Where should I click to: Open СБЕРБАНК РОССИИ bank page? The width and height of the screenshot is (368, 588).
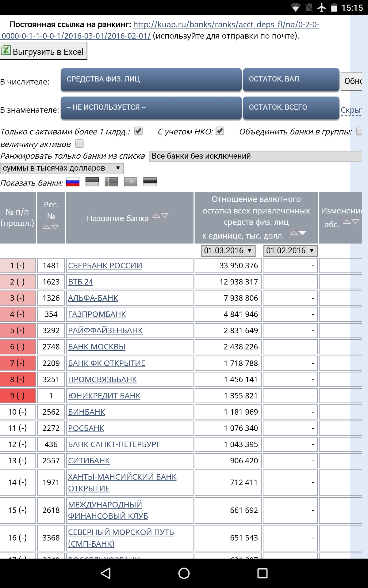[x=105, y=266]
